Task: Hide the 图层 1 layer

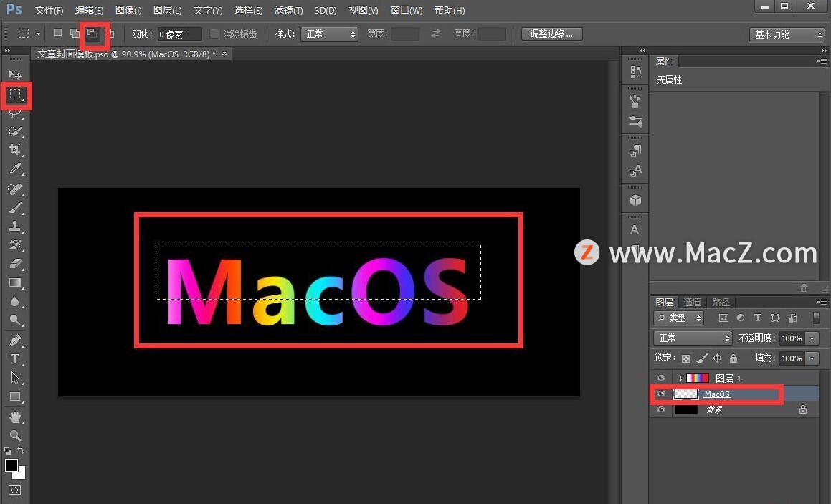Action: [x=661, y=378]
